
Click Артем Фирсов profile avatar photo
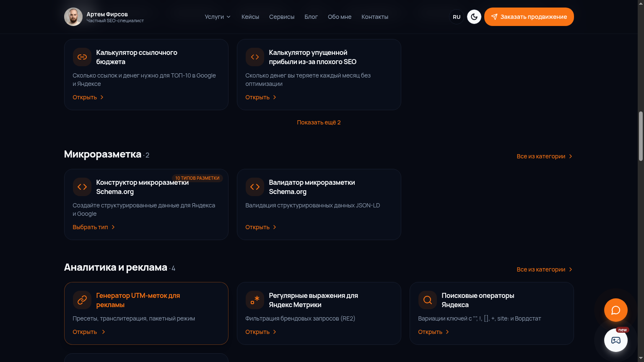73,17
